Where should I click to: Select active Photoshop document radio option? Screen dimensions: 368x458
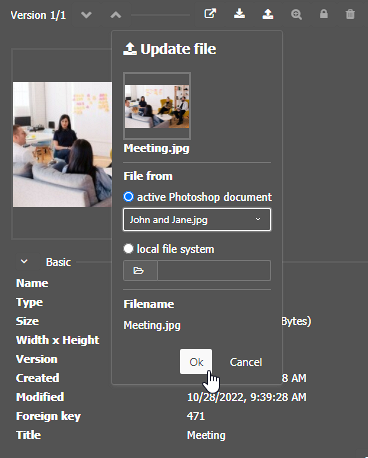[x=128, y=197]
